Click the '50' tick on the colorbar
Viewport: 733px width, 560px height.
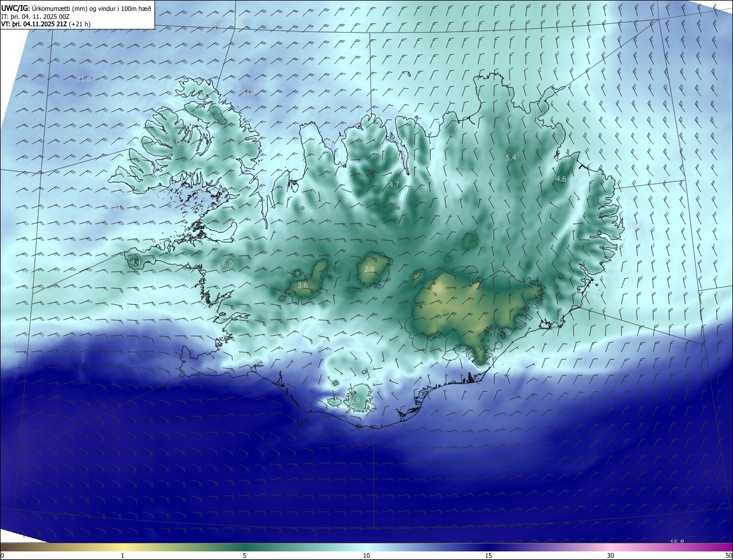(728, 555)
